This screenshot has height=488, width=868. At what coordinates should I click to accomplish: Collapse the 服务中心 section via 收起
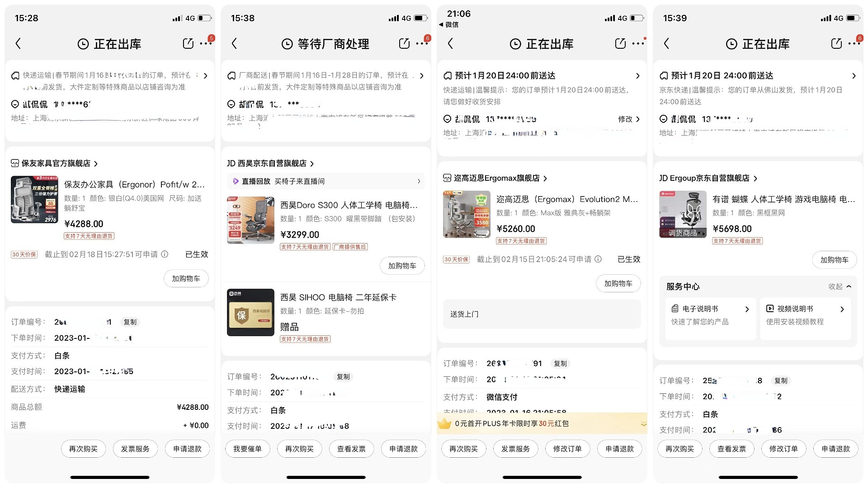839,286
